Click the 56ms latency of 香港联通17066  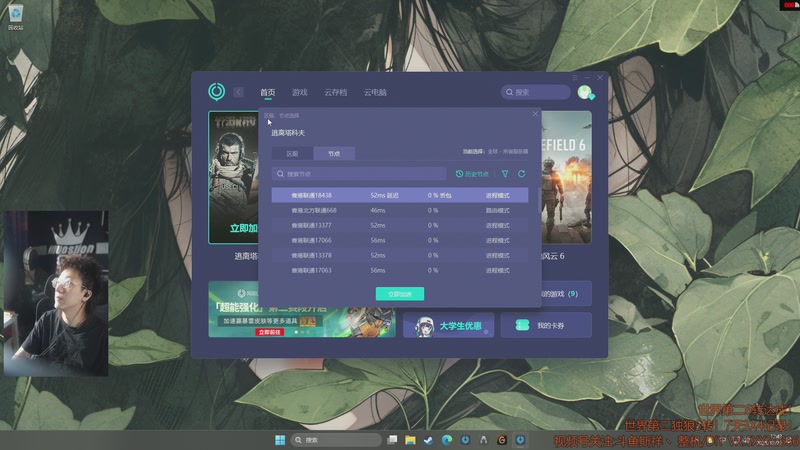point(378,240)
